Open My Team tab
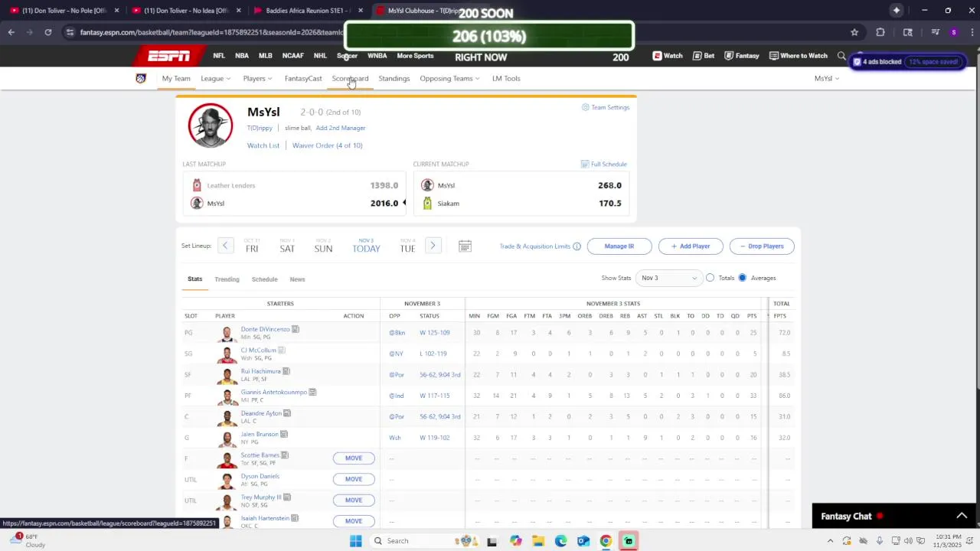 click(176, 78)
